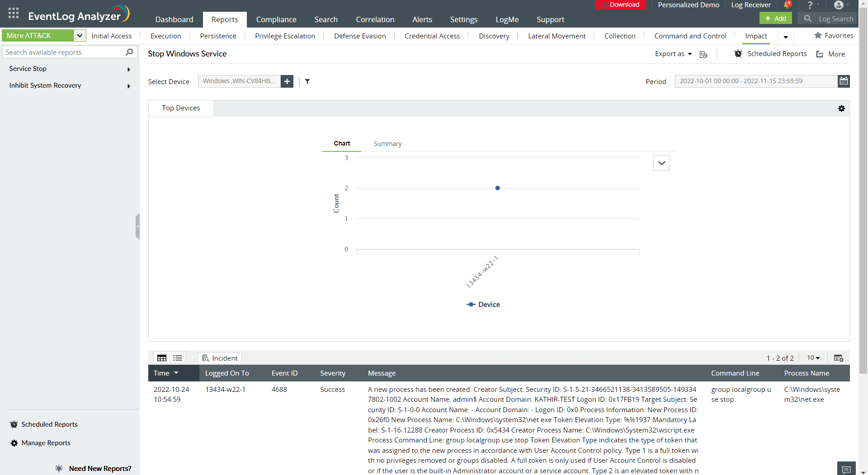Switch to table grid view icon
This screenshot has width=868, height=475.
coord(162,358)
